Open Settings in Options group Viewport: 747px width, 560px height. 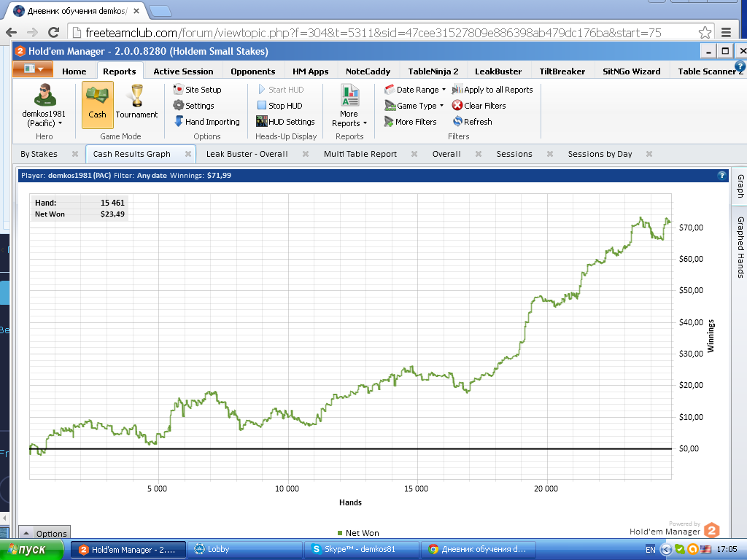click(193, 106)
